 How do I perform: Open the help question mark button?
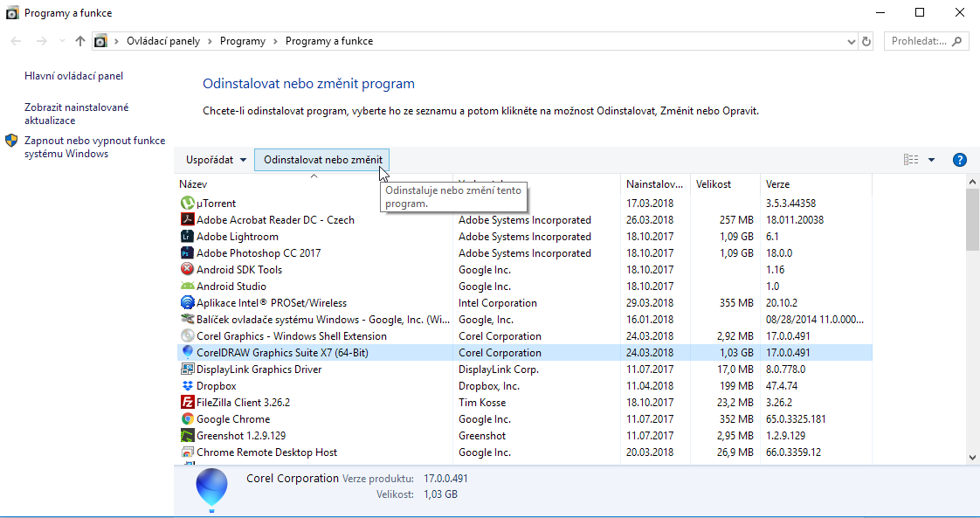[x=959, y=160]
